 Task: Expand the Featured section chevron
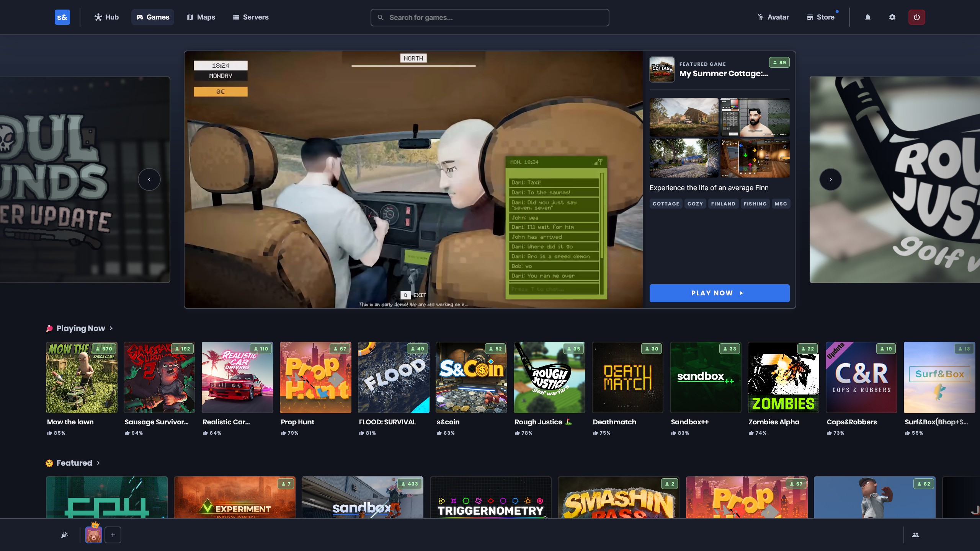(x=98, y=463)
